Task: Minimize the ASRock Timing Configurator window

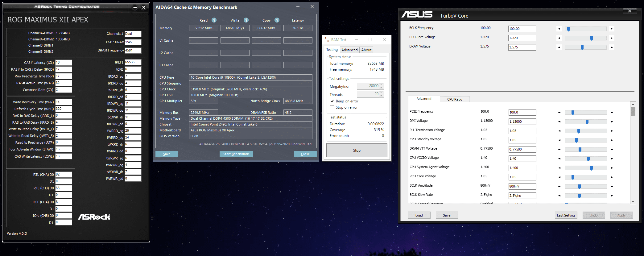Action: pyautogui.click(x=135, y=7)
